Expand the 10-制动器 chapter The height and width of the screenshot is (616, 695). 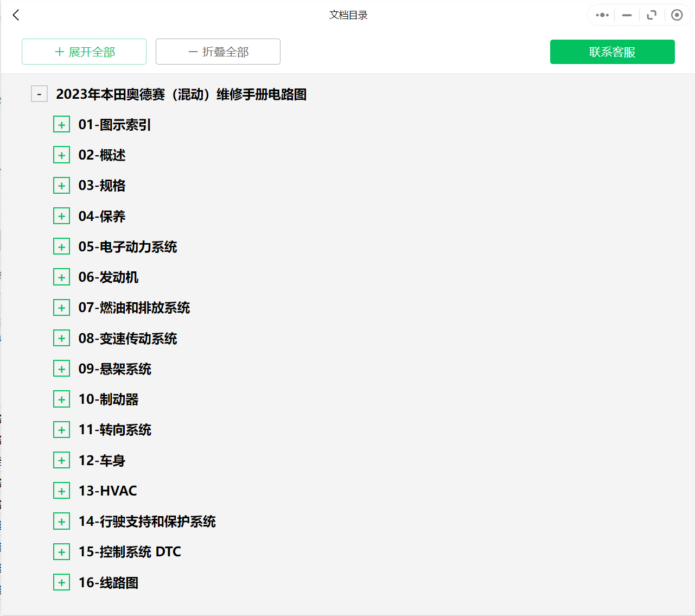click(x=62, y=399)
